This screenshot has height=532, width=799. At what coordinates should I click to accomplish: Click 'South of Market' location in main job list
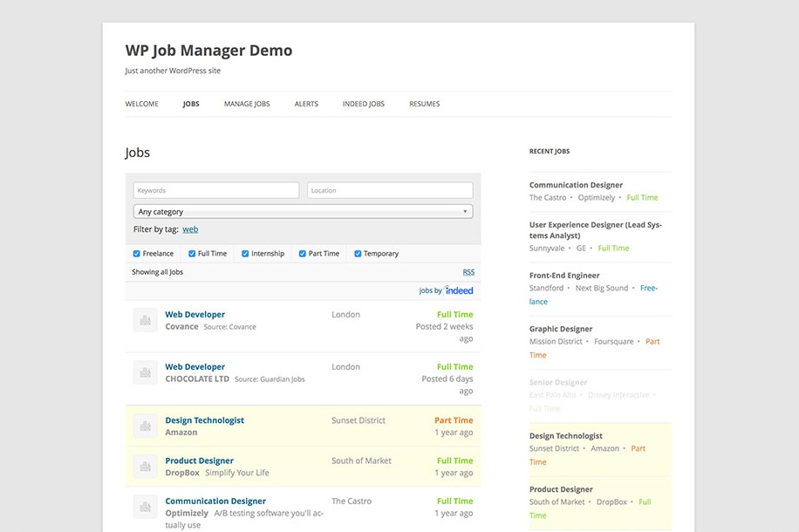pos(361,460)
